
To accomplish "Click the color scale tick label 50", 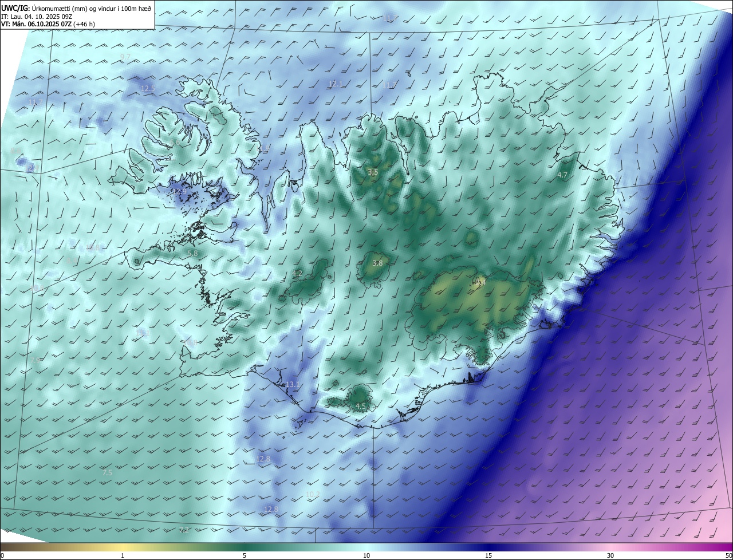I will (728, 555).
